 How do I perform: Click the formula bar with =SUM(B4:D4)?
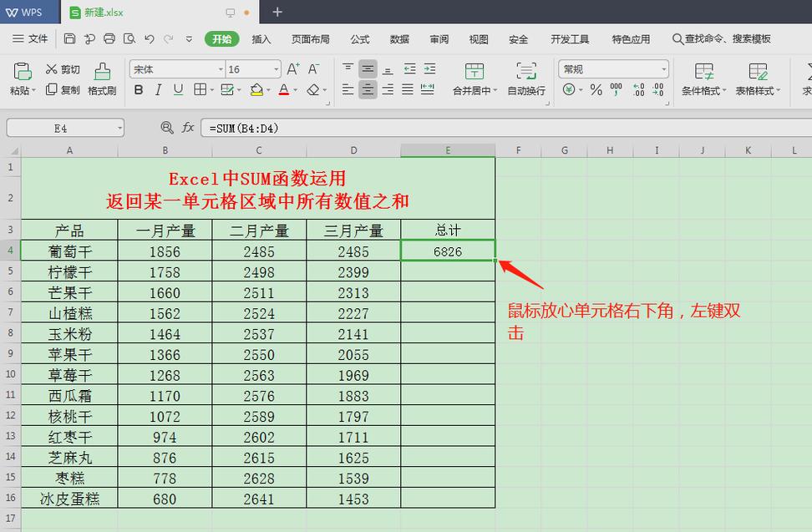tap(506, 128)
